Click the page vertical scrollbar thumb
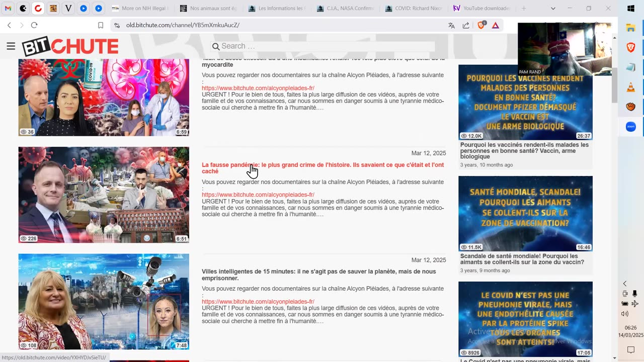The height and width of the screenshot is (362, 644). pyautogui.click(x=614, y=84)
